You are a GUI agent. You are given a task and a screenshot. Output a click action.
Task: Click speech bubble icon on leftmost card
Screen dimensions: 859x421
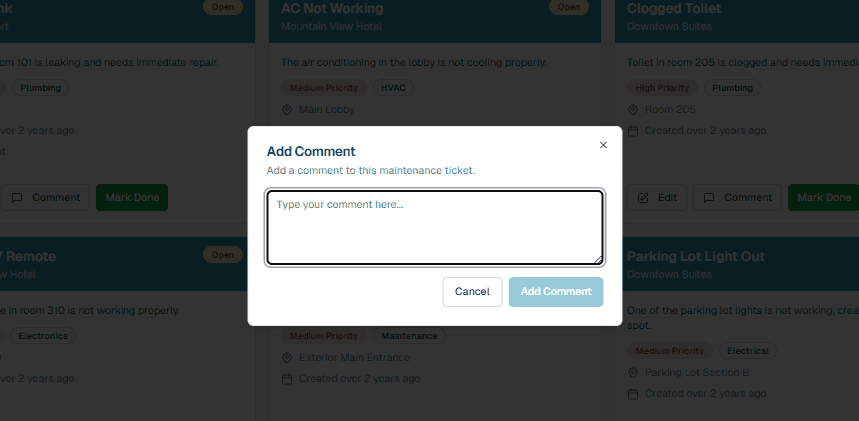pos(17,198)
